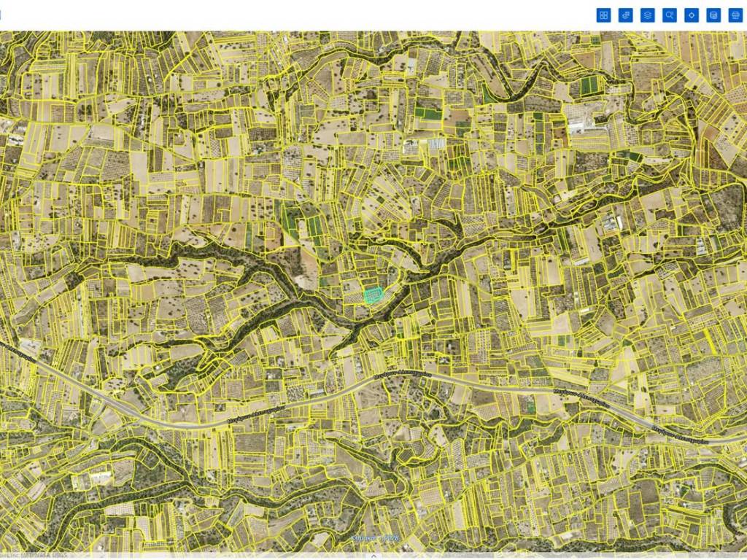Click the image icon left of print
The width and height of the screenshot is (747, 560).
point(713,15)
